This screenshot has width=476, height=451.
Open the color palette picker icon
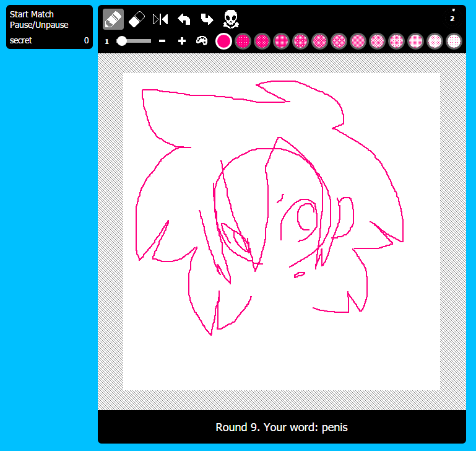coord(202,41)
